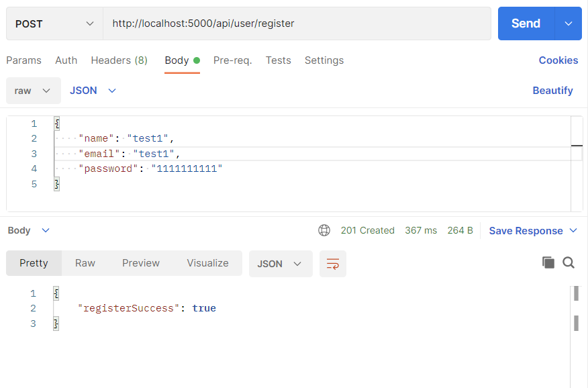Open the POST method dropdown

pyautogui.click(x=54, y=23)
